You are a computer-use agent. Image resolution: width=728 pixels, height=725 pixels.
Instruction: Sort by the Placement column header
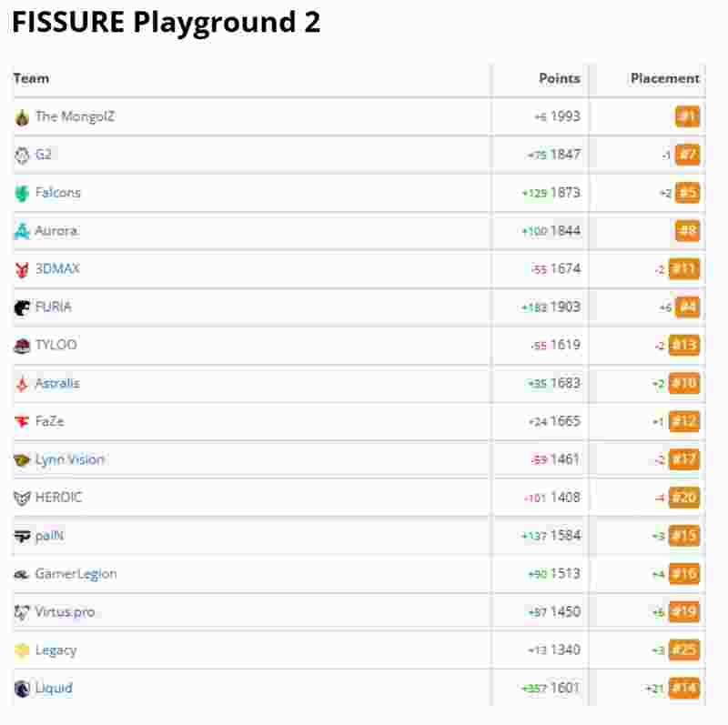(665, 78)
